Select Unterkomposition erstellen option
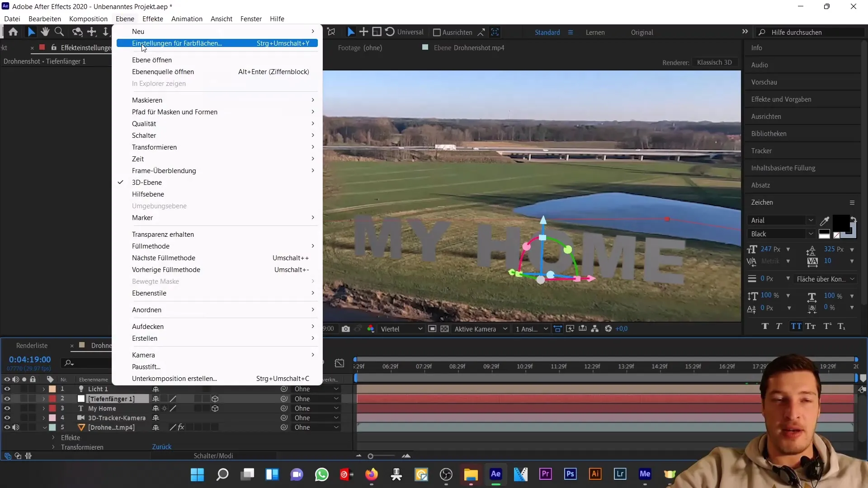The width and height of the screenshot is (868, 488). pos(174,378)
